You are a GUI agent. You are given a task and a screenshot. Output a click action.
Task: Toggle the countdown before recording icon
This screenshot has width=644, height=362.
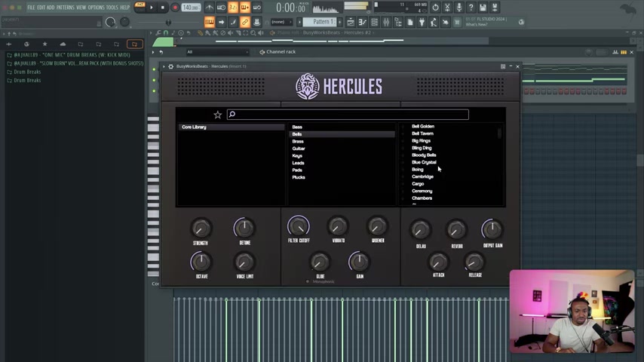pyautogui.click(x=233, y=8)
